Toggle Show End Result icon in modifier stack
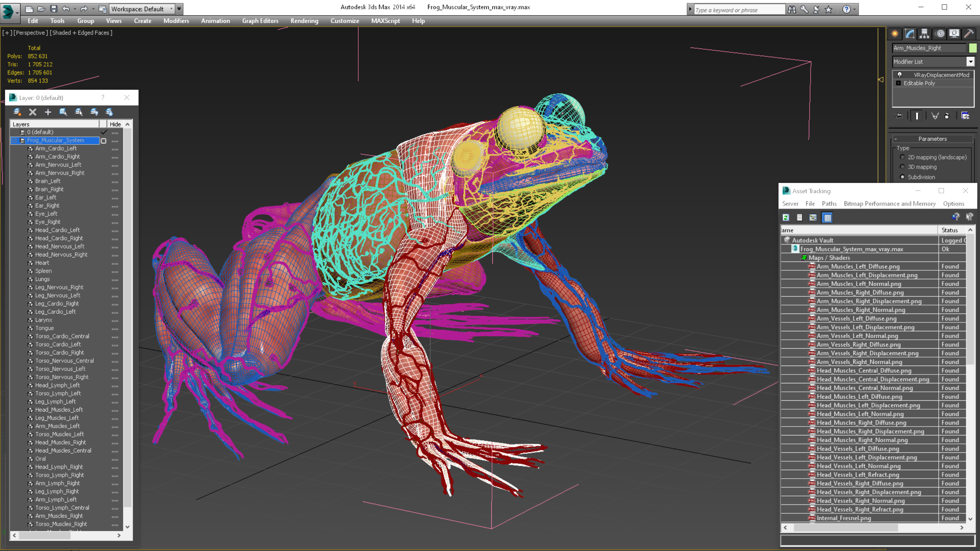Viewport: 980px width, 551px height. pyautogui.click(x=917, y=116)
